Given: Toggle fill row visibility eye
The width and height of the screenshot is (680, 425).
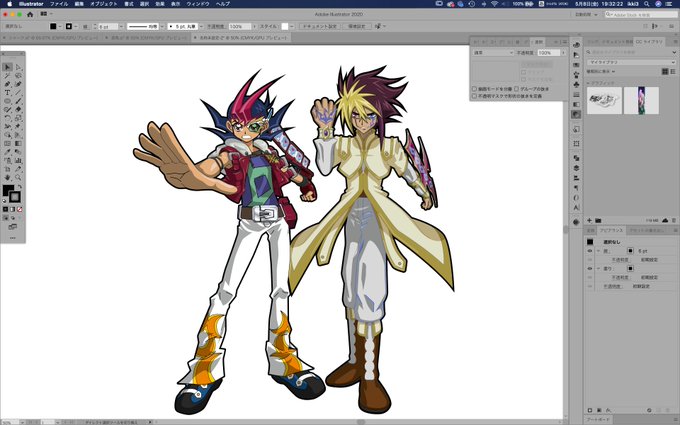Looking at the screenshot, I should pos(590,268).
